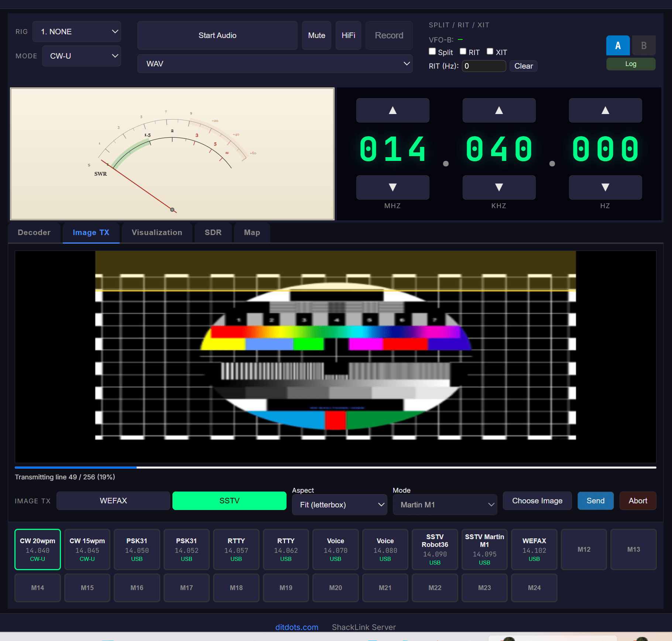
Task: Switch image TX to WEFAX
Action: (x=113, y=501)
